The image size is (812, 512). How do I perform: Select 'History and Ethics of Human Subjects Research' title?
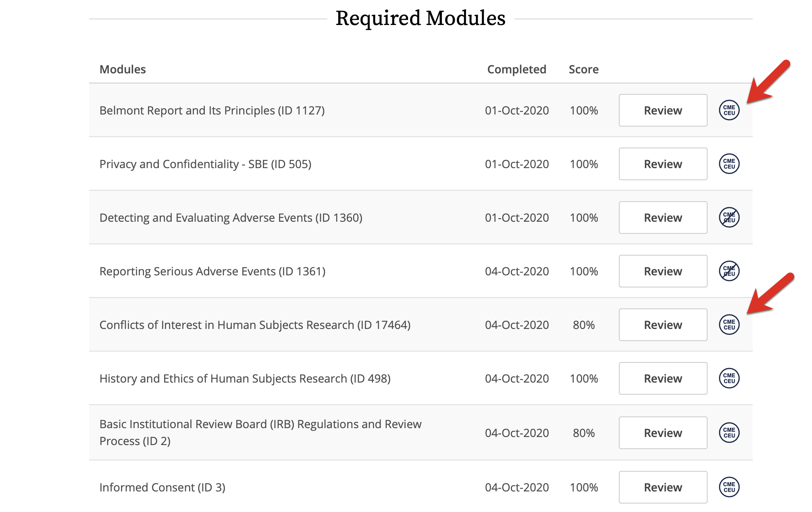245,379
